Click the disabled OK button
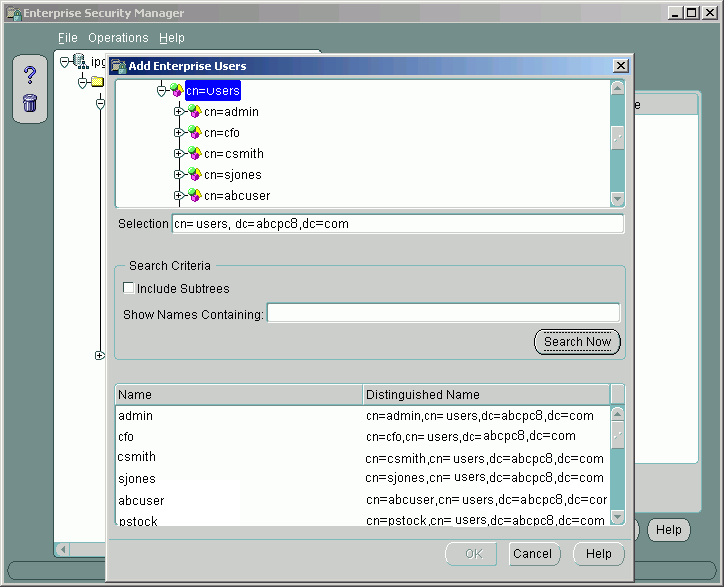This screenshot has height=587, width=724. coord(471,554)
